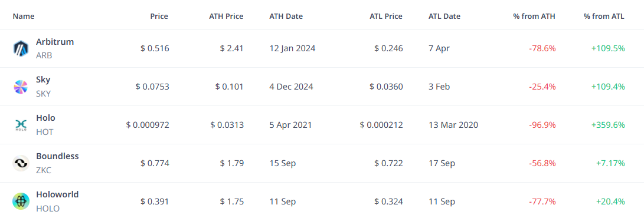Open the Boundless coin page
The height and width of the screenshot is (218, 644).
57,156
